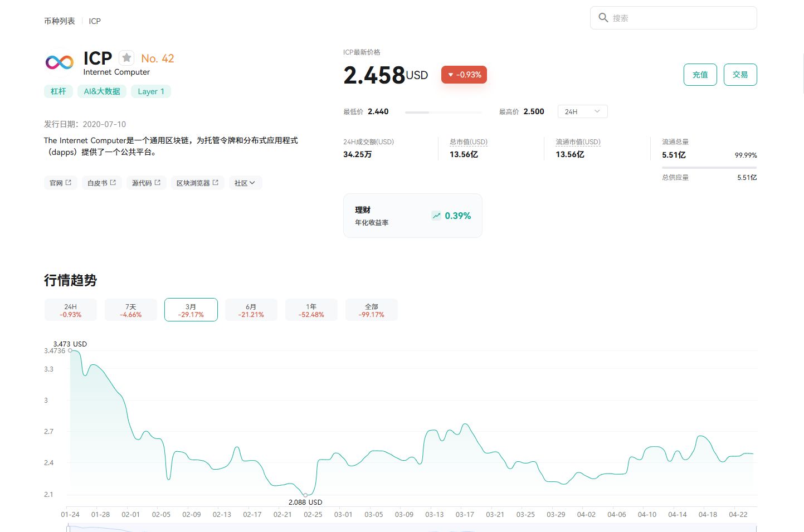Click the No. 42 rank text
Image resolution: width=804 pixels, height=532 pixels.
pos(158,58)
